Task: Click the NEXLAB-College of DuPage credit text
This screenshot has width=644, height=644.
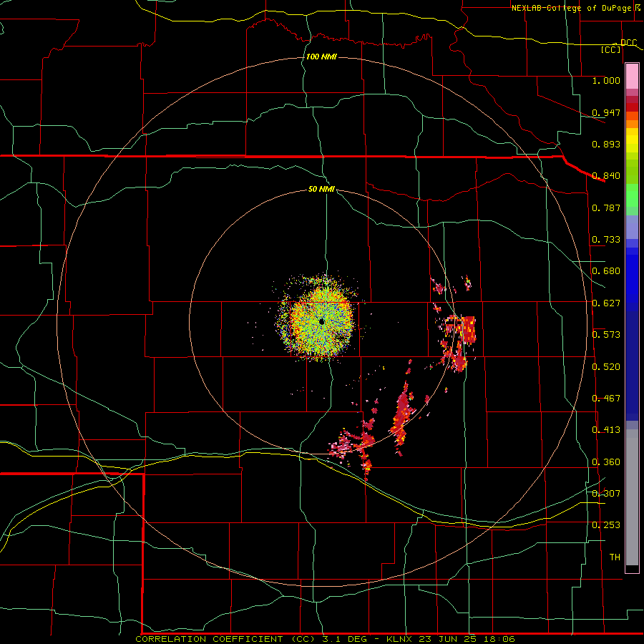Action: 571,8
